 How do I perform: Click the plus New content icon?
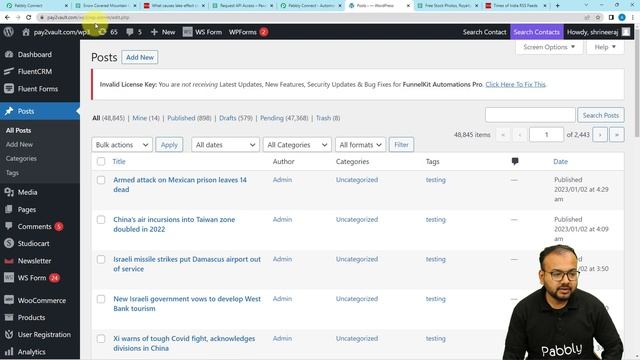click(x=154, y=32)
